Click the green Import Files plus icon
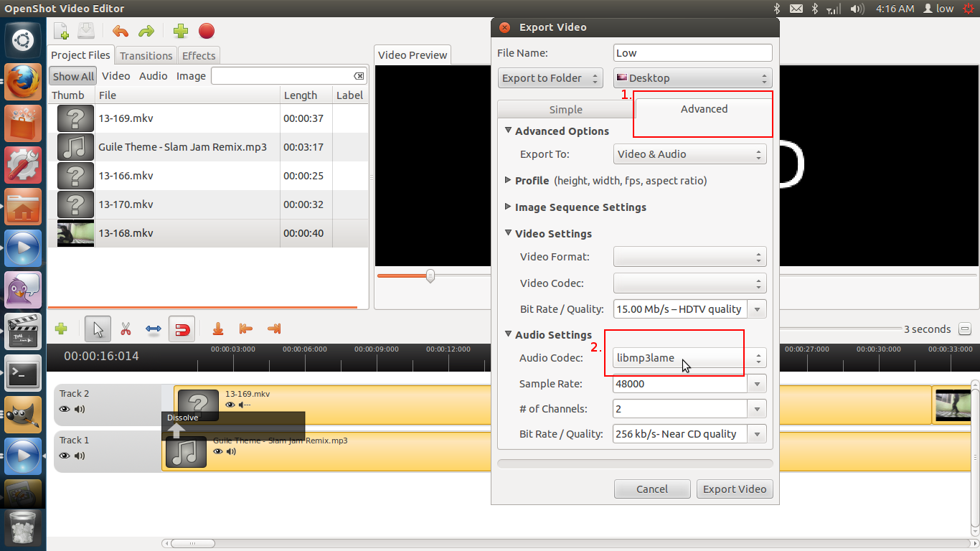Viewport: 980px width, 551px height. [181, 31]
